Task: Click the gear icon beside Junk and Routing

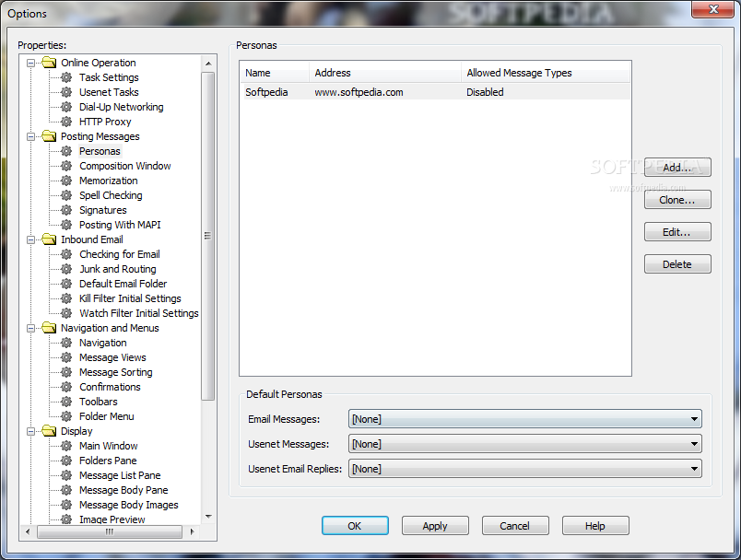Action: click(66, 269)
